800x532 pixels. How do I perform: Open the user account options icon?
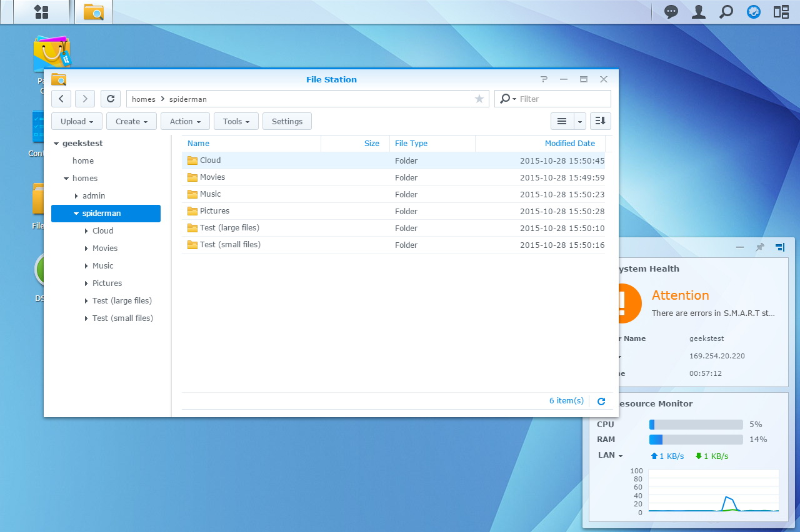[699, 12]
